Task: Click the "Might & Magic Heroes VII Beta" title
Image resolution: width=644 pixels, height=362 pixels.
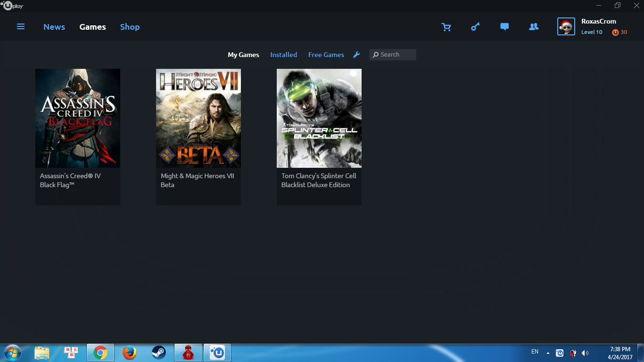Action: [x=198, y=181]
